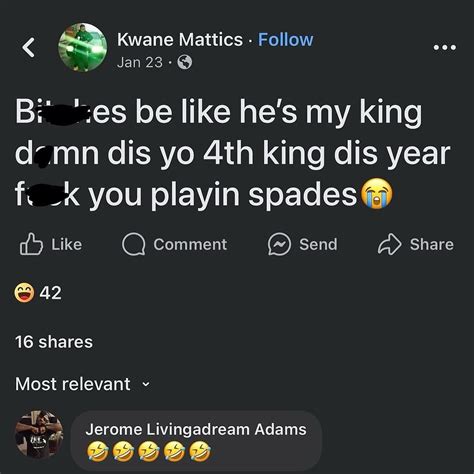Screen dimensions: 474x474
Task: Click the Messenger Send icon
Action: coord(279,244)
